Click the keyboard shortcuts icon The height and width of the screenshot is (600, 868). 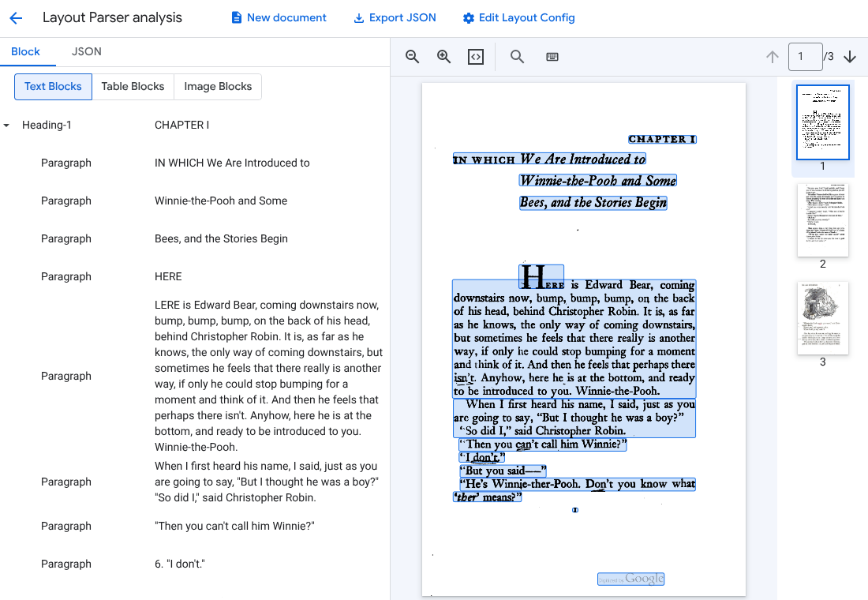pyautogui.click(x=552, y=57)
